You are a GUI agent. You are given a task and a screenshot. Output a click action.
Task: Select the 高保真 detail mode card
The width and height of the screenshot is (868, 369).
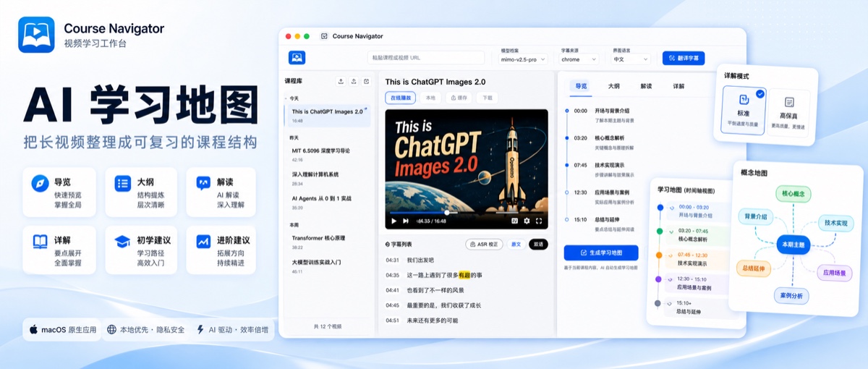(x=788, y=113)
